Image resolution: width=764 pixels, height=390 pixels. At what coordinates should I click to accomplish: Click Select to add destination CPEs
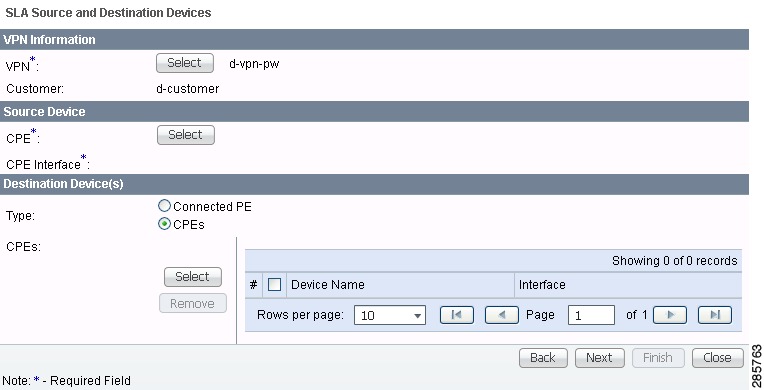192,277
